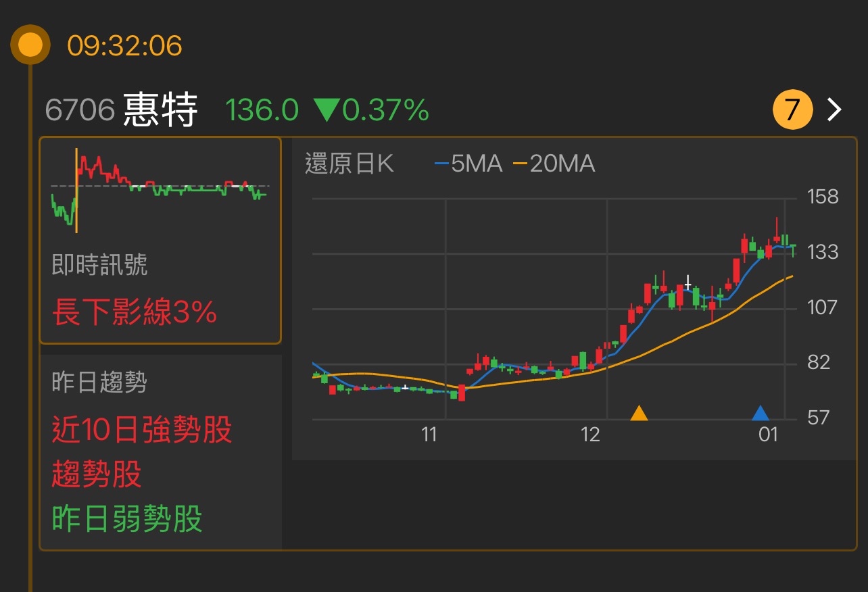Viewport: 868px width, 592px height.
Task: Click the orange up-triangle marker under the chart
Action: click(640, 414)
